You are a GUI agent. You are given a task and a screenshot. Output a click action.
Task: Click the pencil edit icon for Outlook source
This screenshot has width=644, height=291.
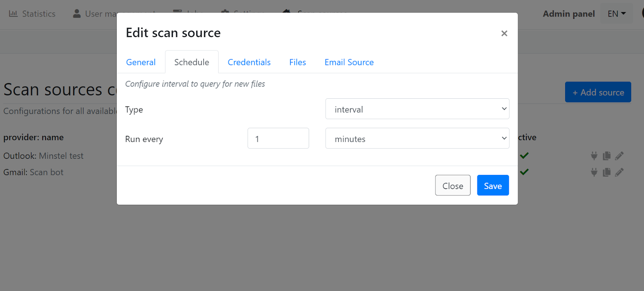point(619,156)
